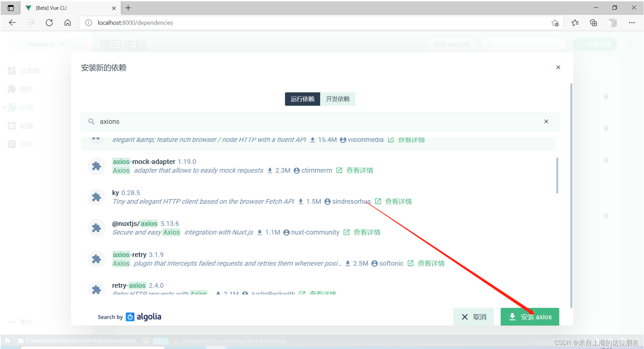This screenshot has height=349, width=644.
Task: Open 查看详情 for visionmedia package
Action: pos(411,140)
